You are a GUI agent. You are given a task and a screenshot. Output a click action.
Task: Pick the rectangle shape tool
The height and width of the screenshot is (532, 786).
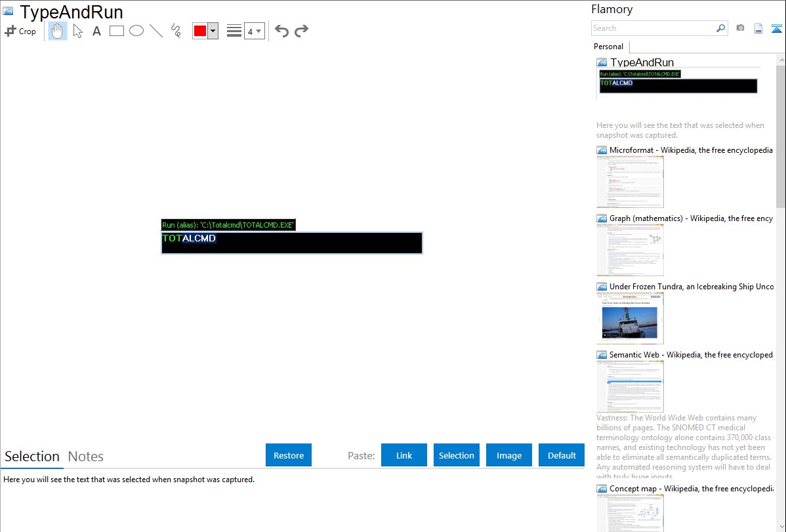tap(117, 31)
